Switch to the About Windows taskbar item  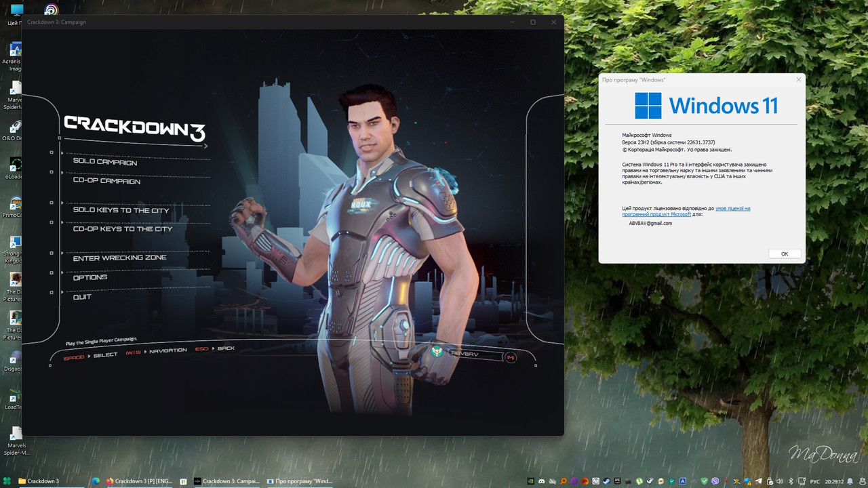click(x=299, y=481)
